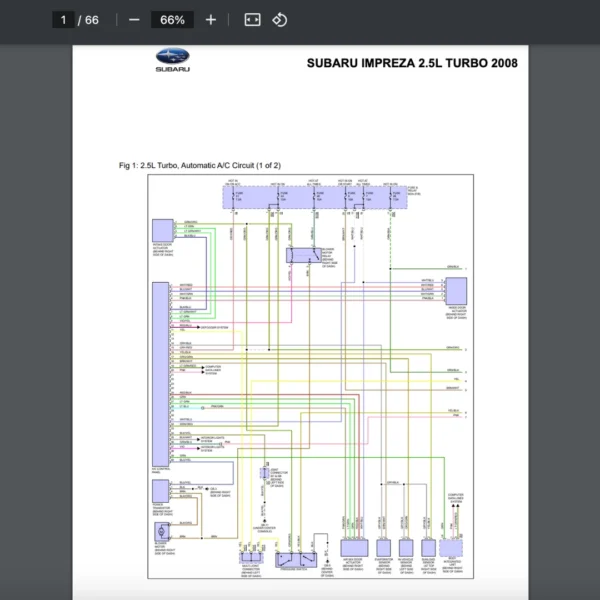Click the fit to page icon
Viewport: 600px width, 600px height.
pos(252,20)
